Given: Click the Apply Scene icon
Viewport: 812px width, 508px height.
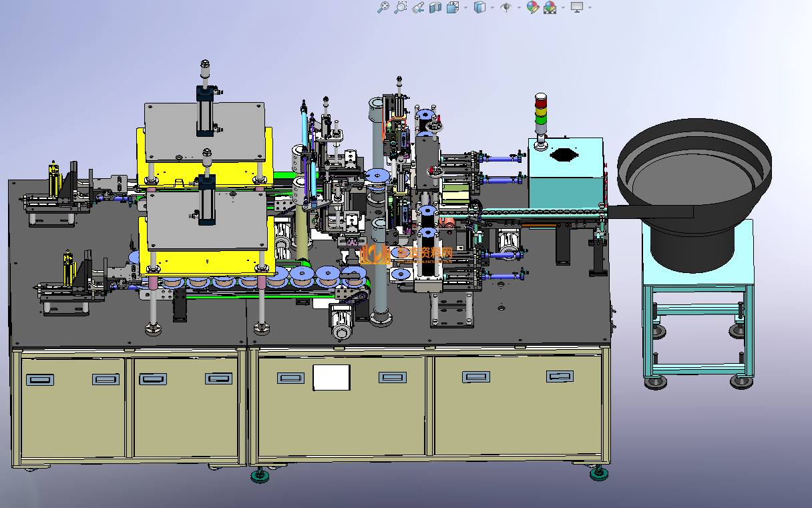Looking at the screenshot, I should coord(550,7).
